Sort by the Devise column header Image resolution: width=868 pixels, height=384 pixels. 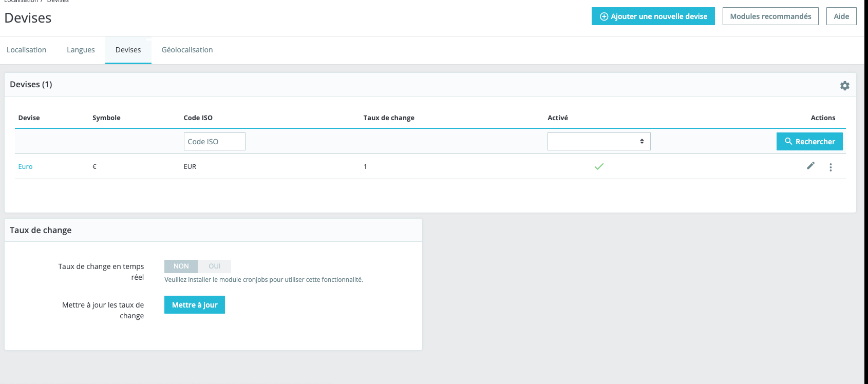(29, 118)
